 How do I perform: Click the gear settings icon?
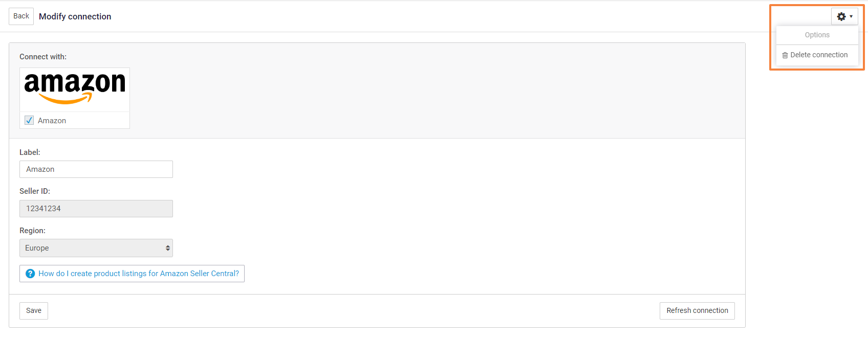click(x=841, y=16)
